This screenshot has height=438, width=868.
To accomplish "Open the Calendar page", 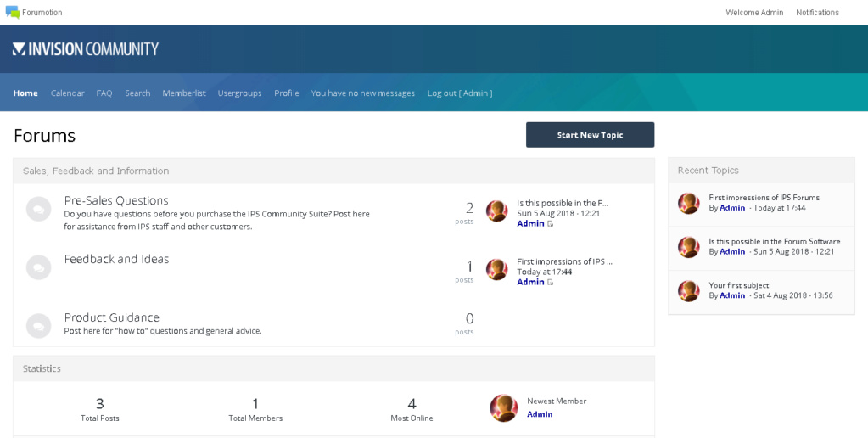I will pyautogui.click(x=68, y=93).
